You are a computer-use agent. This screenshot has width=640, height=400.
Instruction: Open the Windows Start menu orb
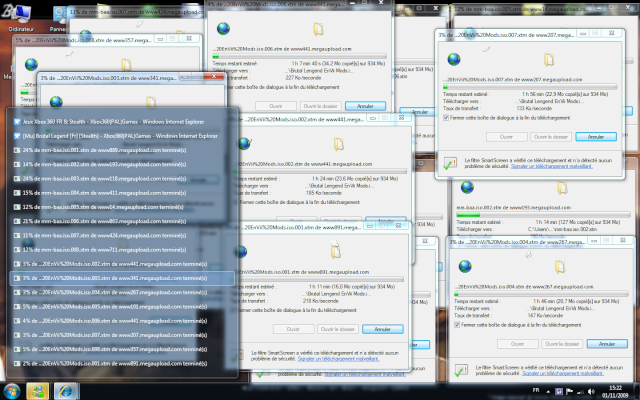coord(11,391)
